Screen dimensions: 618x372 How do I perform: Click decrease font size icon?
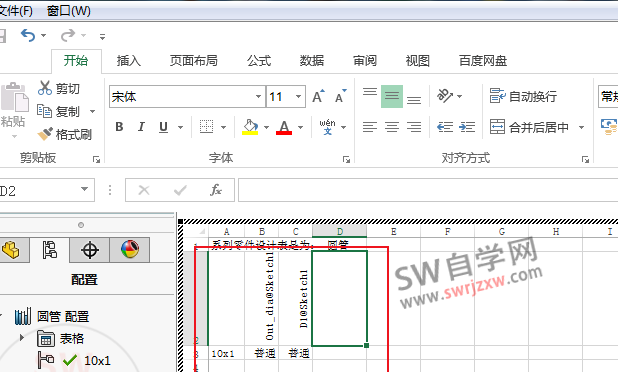(341, 96)
